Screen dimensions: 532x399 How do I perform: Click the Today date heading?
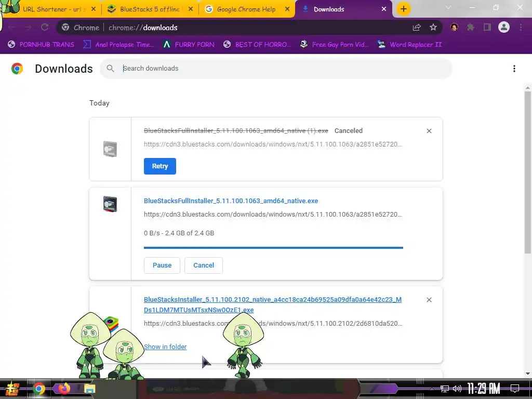99,103
